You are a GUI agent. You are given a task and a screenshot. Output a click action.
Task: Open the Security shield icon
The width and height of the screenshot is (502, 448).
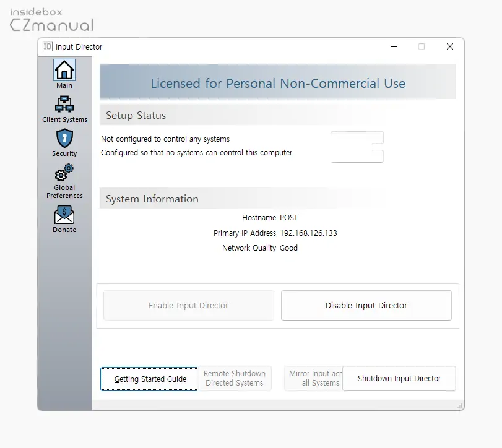64,139
